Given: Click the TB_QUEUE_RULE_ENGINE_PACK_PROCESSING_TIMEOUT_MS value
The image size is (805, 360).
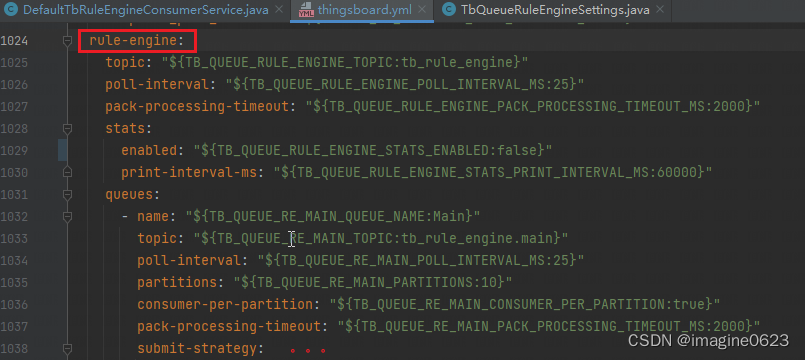Looking at the screenshot, I should pyautogui.click(x=533, y=106).
